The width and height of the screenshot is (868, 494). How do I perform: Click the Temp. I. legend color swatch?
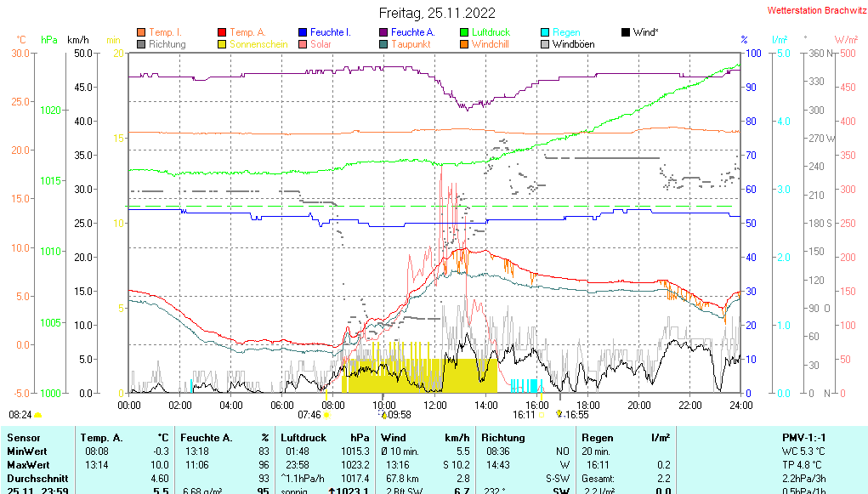[141, 32]
